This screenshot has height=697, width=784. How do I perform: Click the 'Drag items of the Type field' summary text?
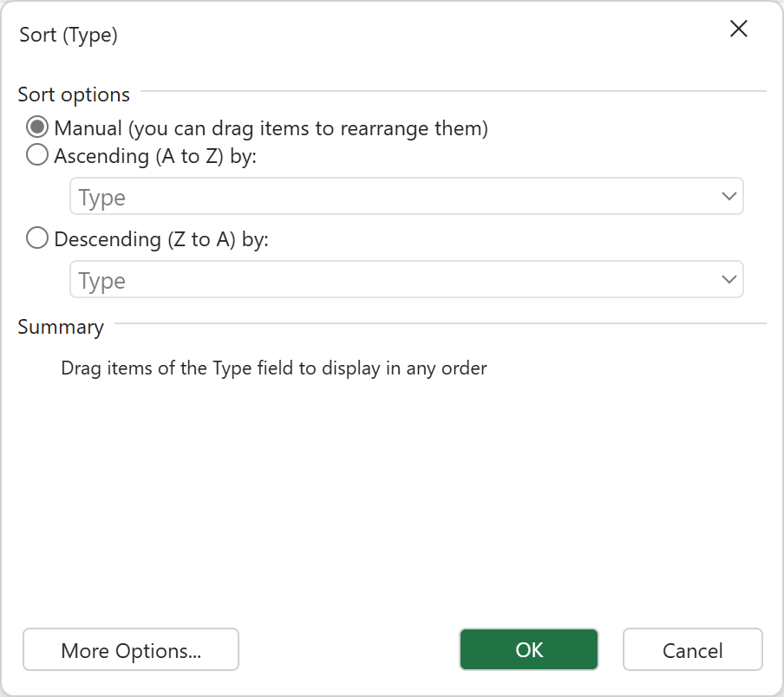click(274, 368)
